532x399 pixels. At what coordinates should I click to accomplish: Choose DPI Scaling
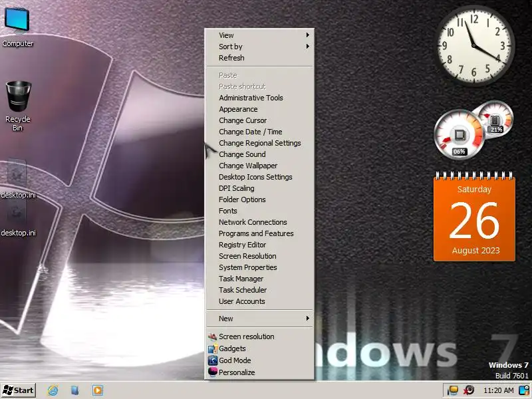click(260, 188)
